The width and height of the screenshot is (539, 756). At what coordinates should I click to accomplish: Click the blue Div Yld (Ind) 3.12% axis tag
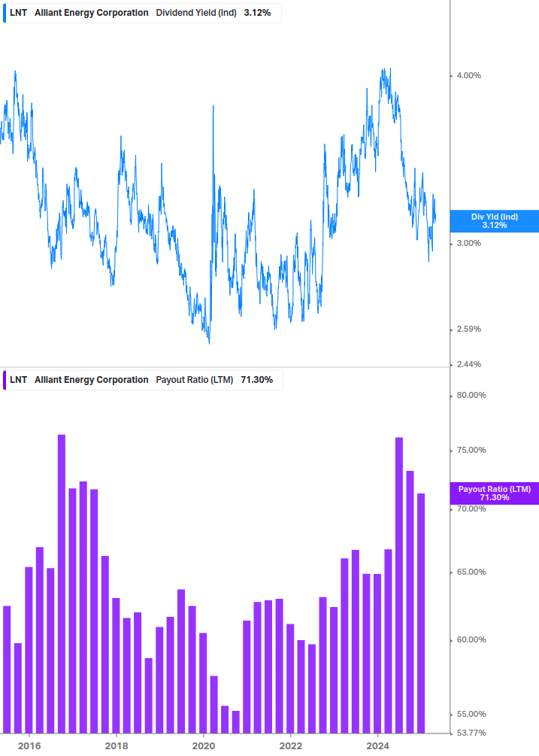click(494, 221)
